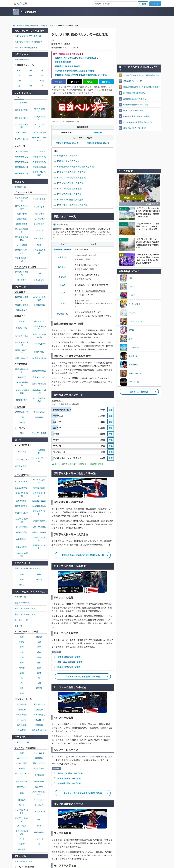Open the ドッカンバトル game icon
The height and width of the screenshot is (868, 174).
(x=124, y=304)
